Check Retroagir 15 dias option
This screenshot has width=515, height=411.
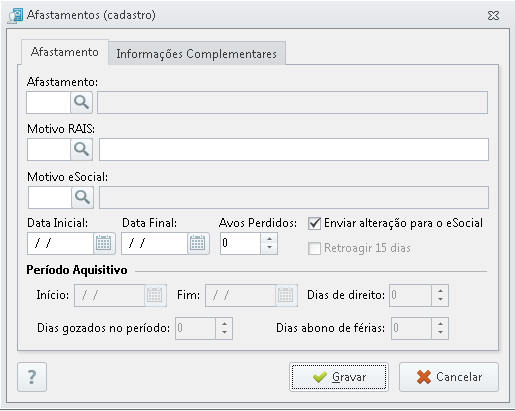pos(314,248)
